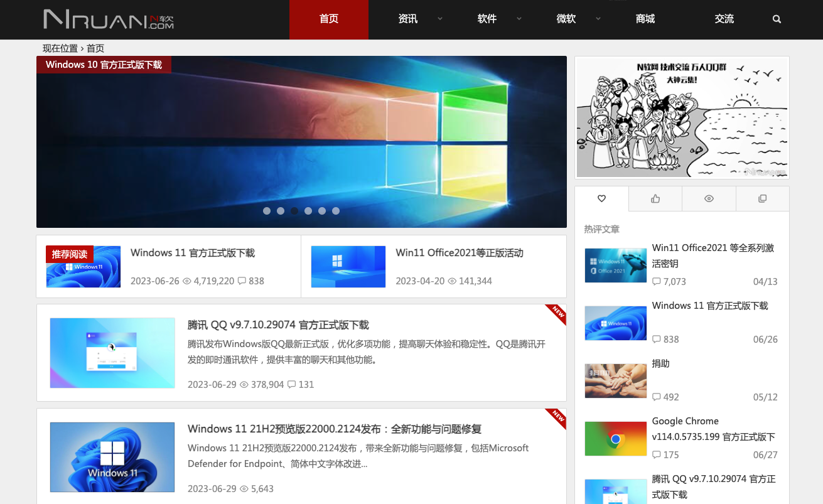The image size is (823, 504).
Task: Open sidebar link Win11 Office2021 等全系列激活密钥
Action: [713, 255]
